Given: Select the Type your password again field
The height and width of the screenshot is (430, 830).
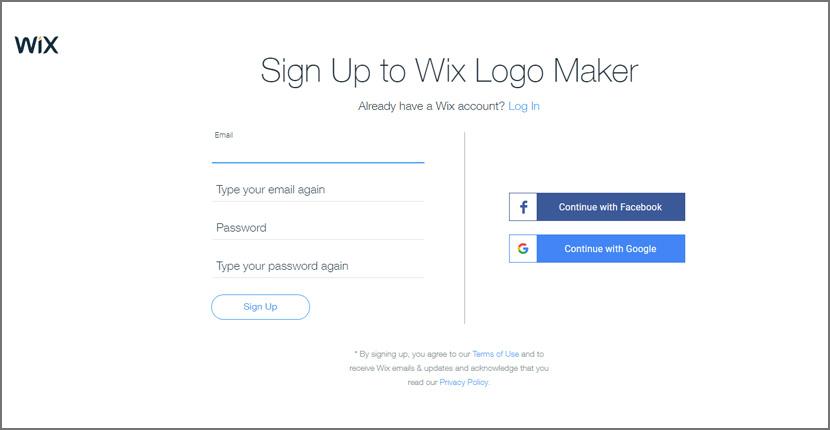Looking at the screenshot, I should [318, 266].
